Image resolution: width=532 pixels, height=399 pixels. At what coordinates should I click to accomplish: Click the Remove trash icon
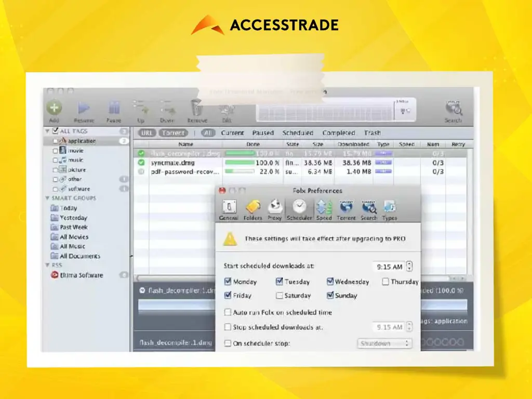click(x=197, y=108)
